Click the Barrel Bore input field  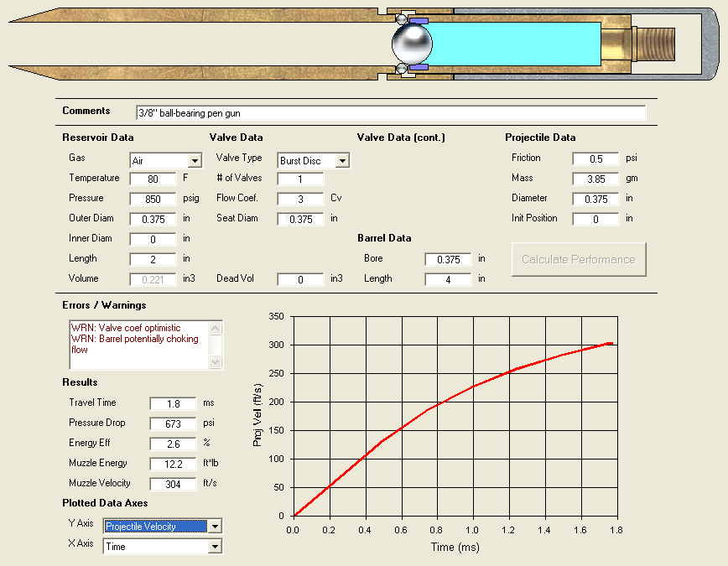click(x=448, y=259)
